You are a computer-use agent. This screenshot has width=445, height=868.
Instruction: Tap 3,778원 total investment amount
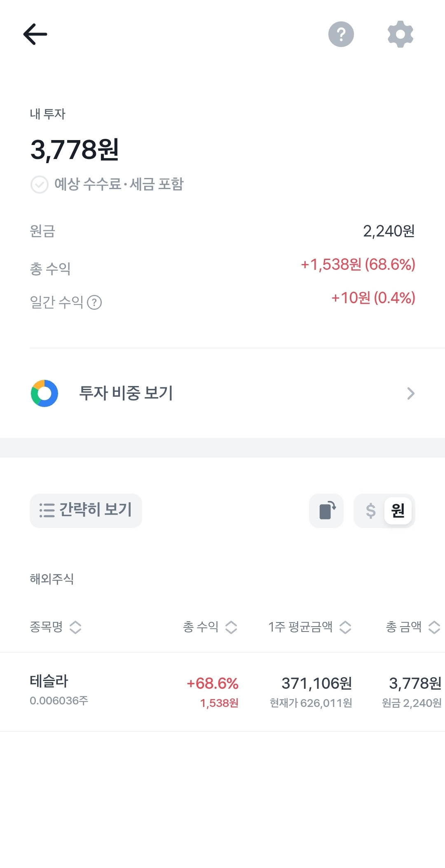pos(75,150)
